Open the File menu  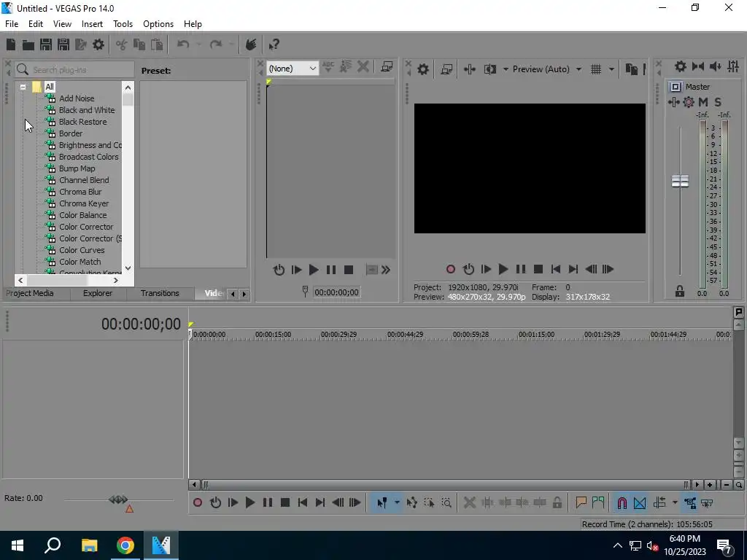[12, 24]
